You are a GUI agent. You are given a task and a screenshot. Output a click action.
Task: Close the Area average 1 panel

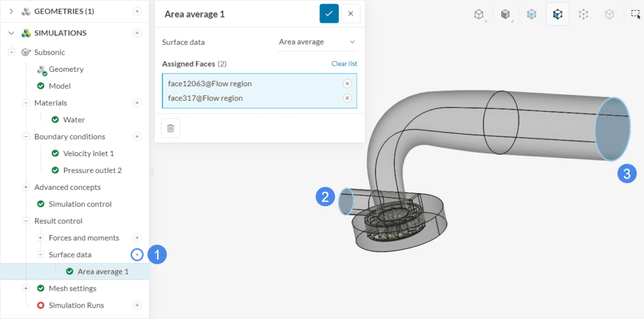(x=351, y=13)
